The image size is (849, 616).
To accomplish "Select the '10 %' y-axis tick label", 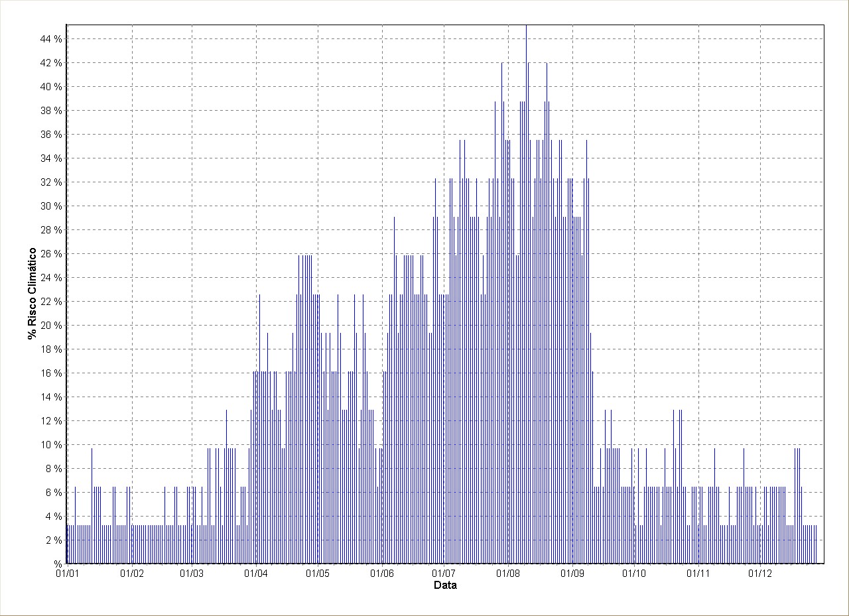I will (51, 445).
